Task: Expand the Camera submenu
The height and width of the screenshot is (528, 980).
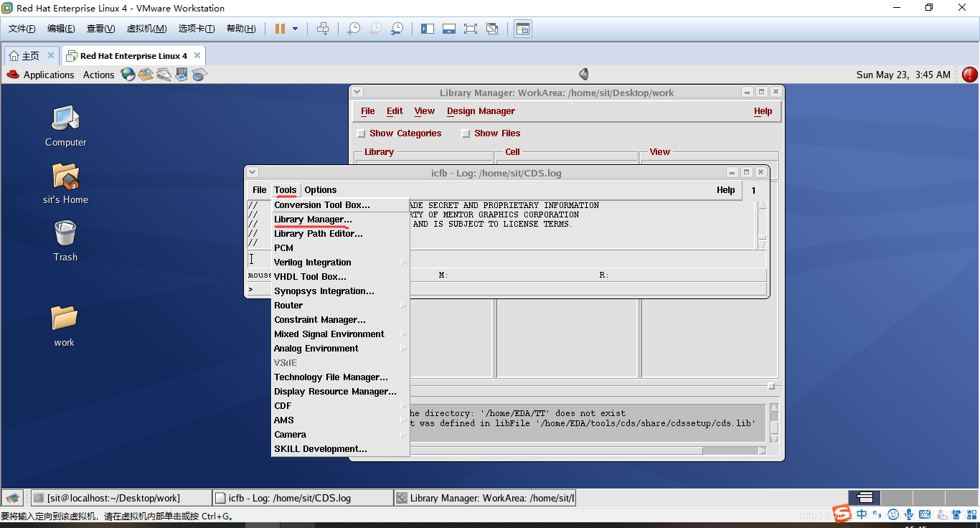Action: 340,435
